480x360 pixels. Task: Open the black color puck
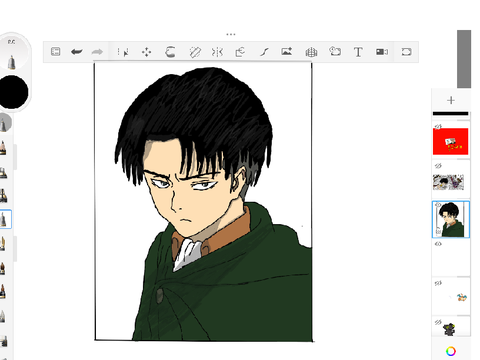(x=13, y=92)
